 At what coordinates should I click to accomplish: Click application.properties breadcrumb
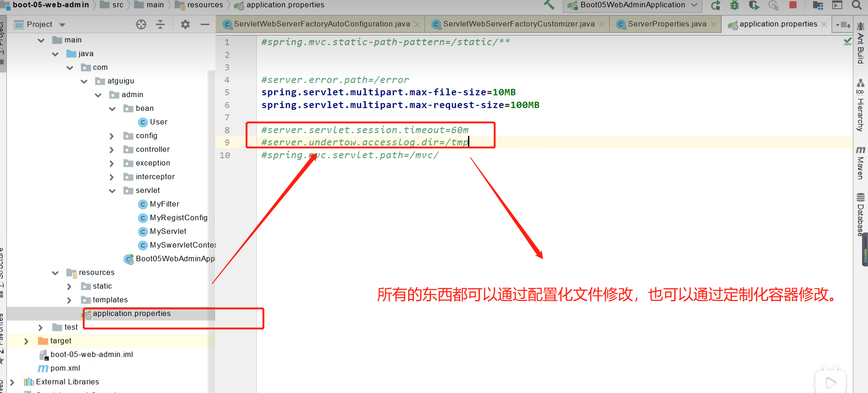pos(280,5)
